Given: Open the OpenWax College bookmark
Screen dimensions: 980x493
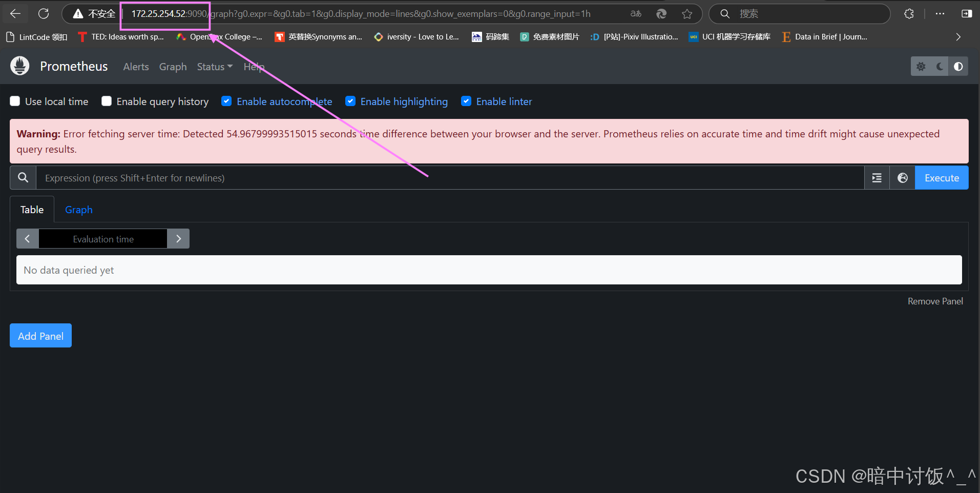Looking at the screenshot, I should (x=219, y=37).
